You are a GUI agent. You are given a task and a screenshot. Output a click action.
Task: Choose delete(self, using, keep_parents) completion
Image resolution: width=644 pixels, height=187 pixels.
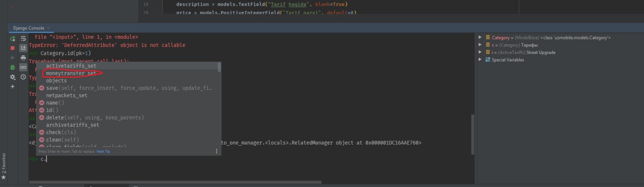pos(128,117)
